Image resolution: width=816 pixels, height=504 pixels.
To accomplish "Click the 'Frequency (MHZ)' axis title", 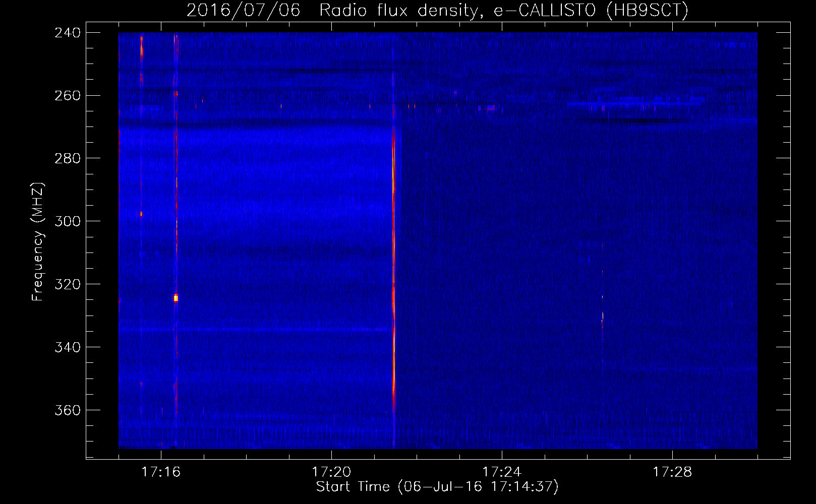I will click(x=38, y=242).
